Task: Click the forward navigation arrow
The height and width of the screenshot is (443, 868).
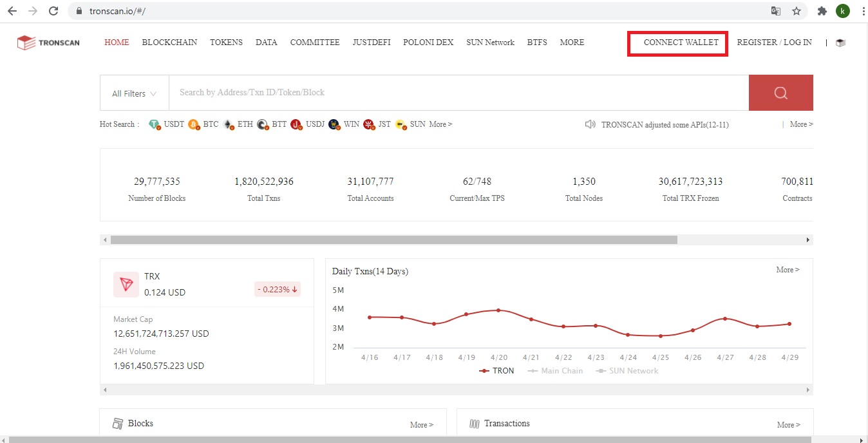Action: 33,11
